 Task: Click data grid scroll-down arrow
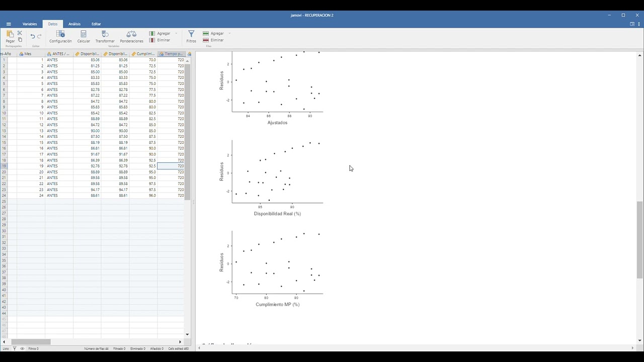tap(188, 334)
